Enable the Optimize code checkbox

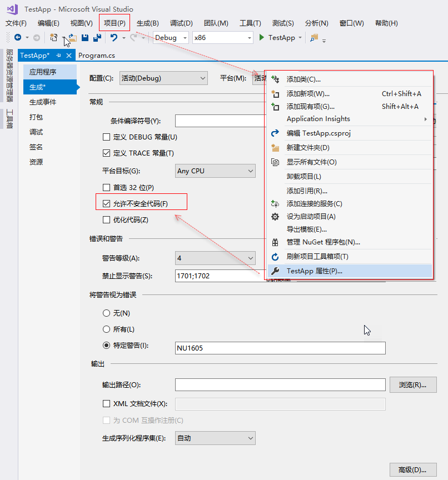[106, 220]
